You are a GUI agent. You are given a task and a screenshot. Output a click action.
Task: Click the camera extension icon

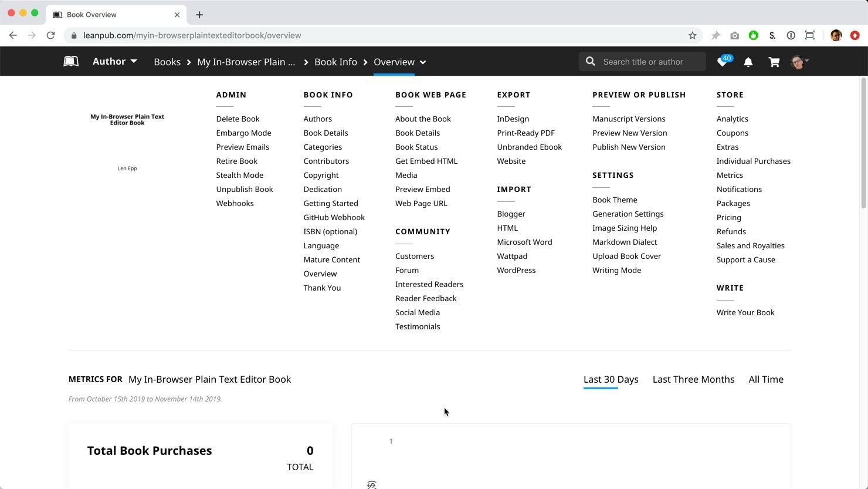734,35
